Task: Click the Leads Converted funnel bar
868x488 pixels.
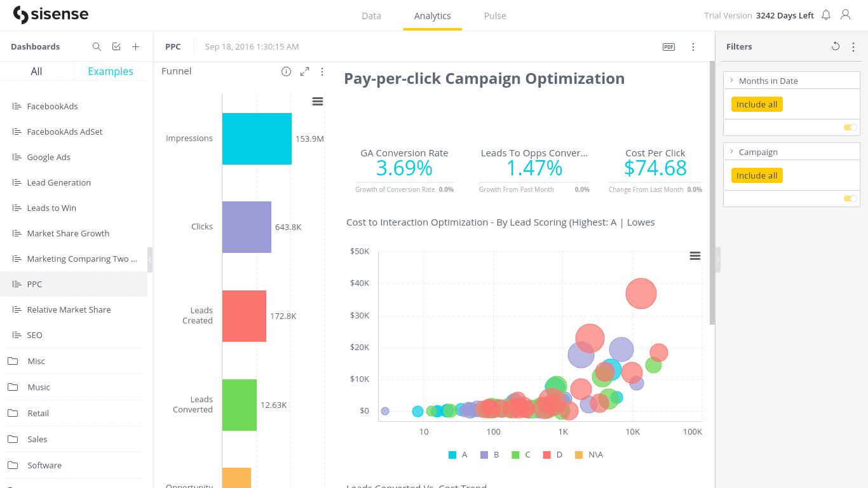Action: click(x=240, y=405)
